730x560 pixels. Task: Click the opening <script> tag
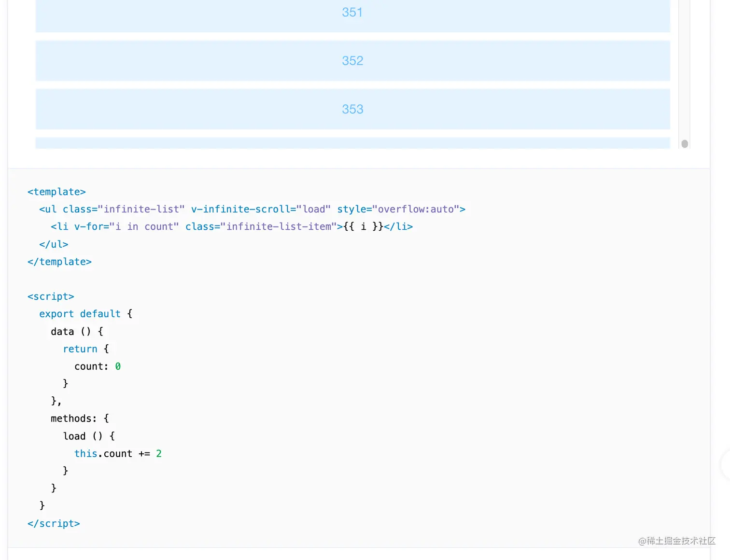point(51,296)
